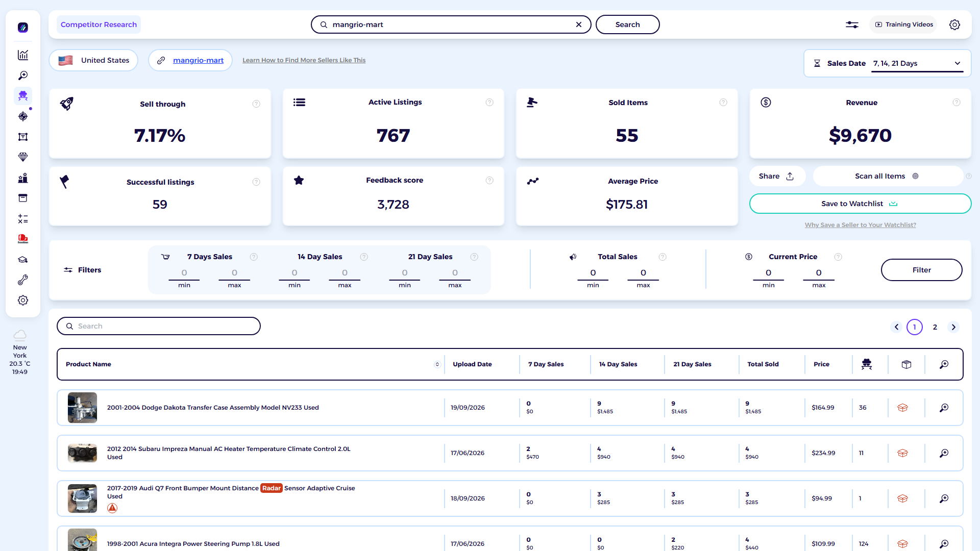Open Sales Date 7, 14, 21 Days dropdown
This screenshot has width=980, height=551.
click(x=917, y=63)
